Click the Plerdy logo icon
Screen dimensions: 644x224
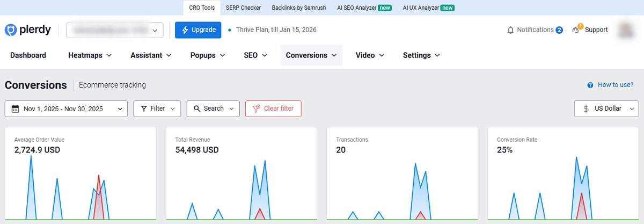11,30
